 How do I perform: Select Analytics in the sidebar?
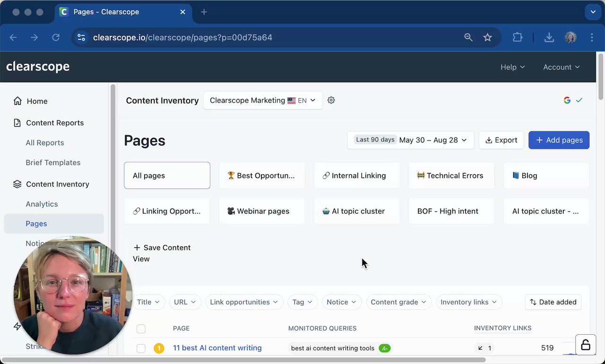pos(42,204)
